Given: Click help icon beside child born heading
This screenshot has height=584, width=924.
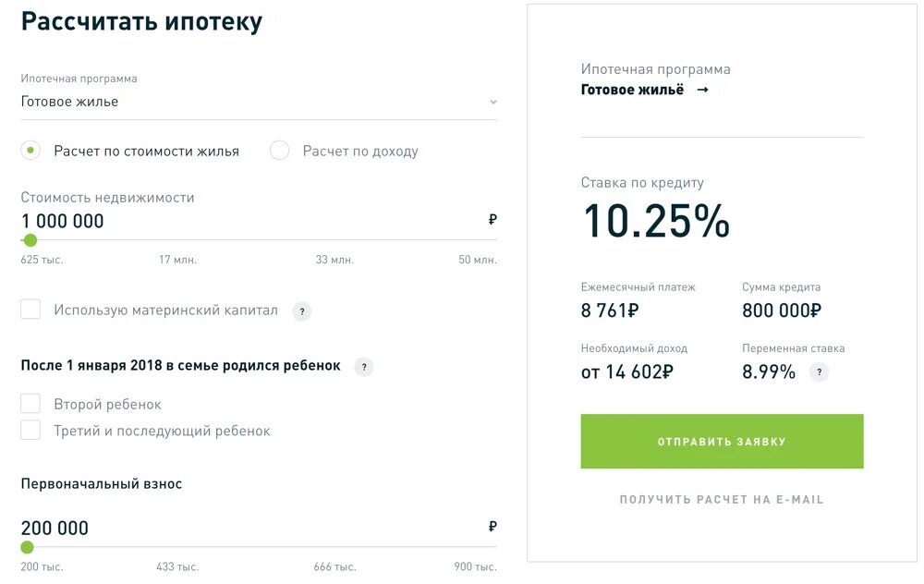Looking at the screenshot, I should 365,367.
